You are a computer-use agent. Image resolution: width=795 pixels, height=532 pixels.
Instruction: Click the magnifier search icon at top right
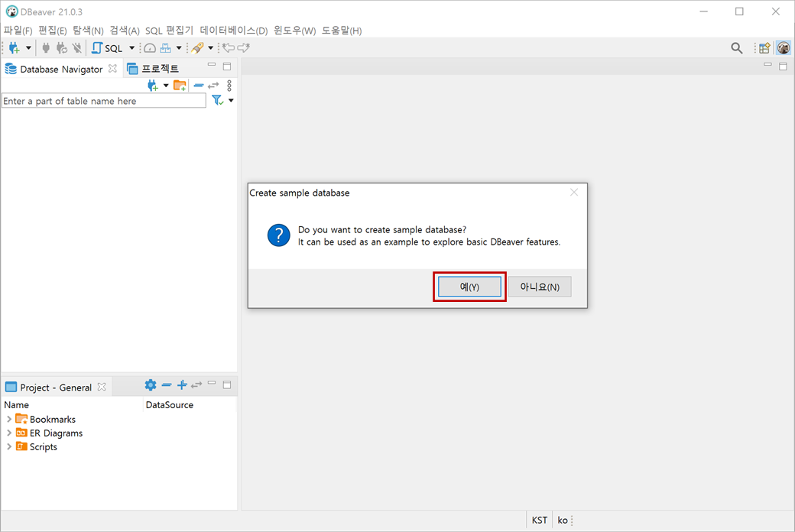[737, 48]
